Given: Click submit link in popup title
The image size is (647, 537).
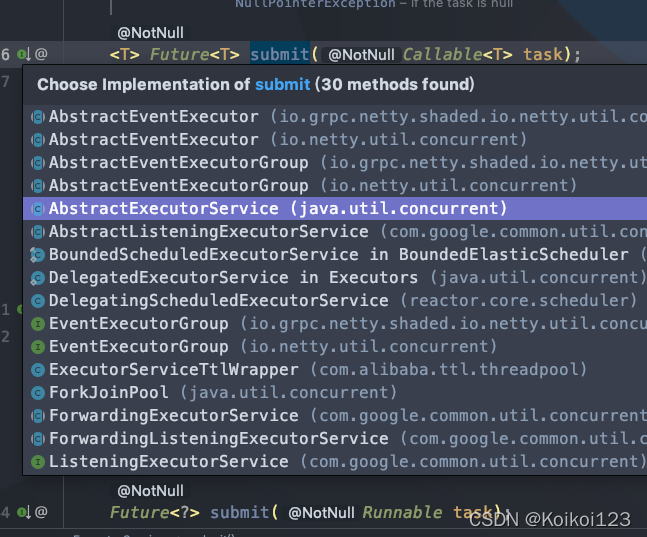Looking at the screenshot, I should coord(282,85).
